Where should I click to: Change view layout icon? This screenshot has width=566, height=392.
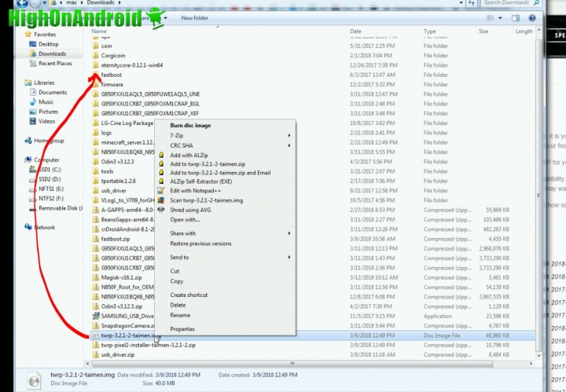(491, 18)
